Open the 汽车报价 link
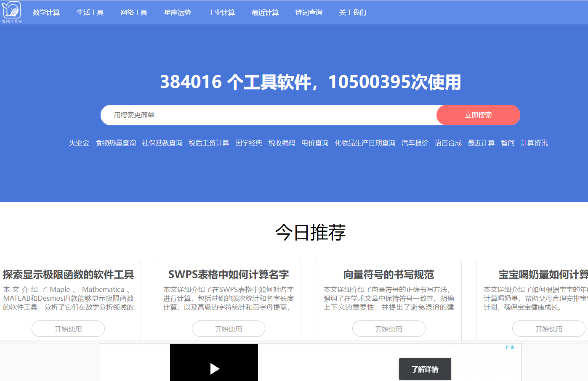The image size is (588, 381). tap(415, 143)
